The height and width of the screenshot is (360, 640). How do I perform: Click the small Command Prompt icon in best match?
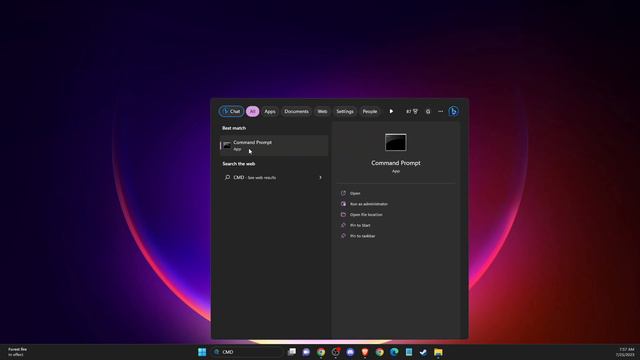pyautogui.click(x=227, y=145)
